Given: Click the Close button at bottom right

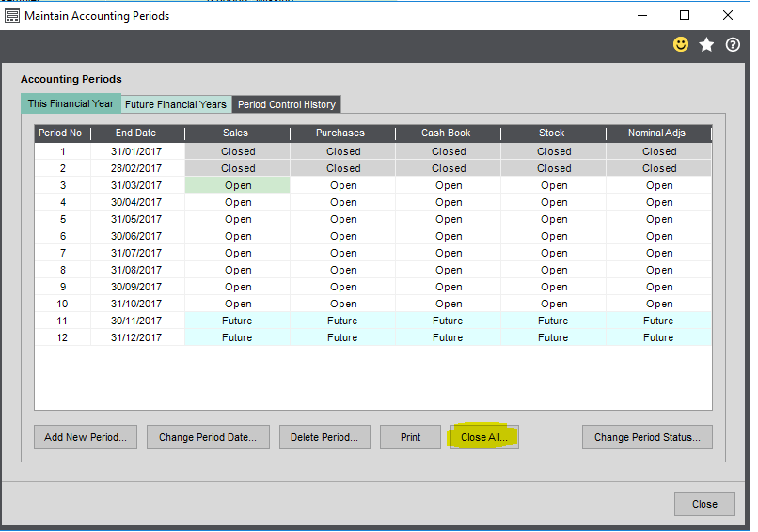Looking at the screenshot, I should pyautogui.click(x=704, y=504).
